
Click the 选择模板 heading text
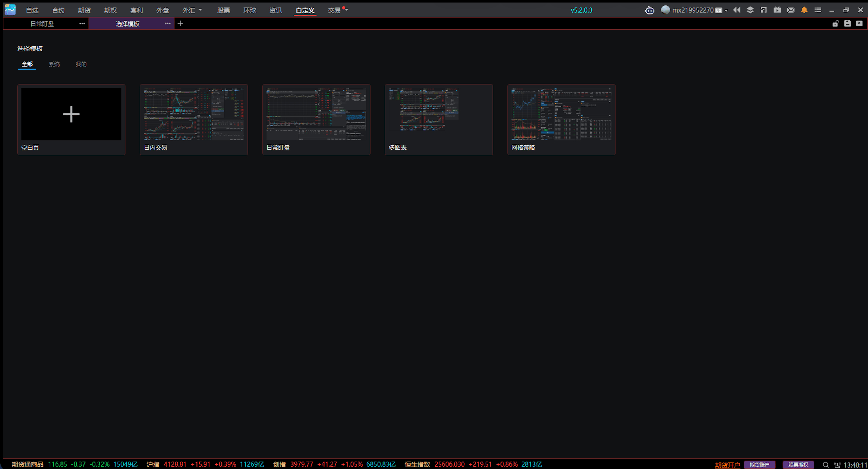coord(30,48)
